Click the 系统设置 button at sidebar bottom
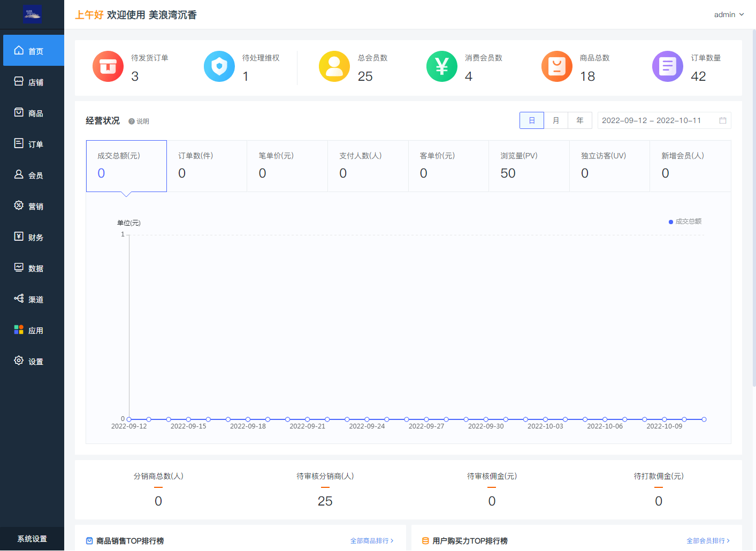The height and width of the screenshot is (551, 756). [x=32, y=539]
